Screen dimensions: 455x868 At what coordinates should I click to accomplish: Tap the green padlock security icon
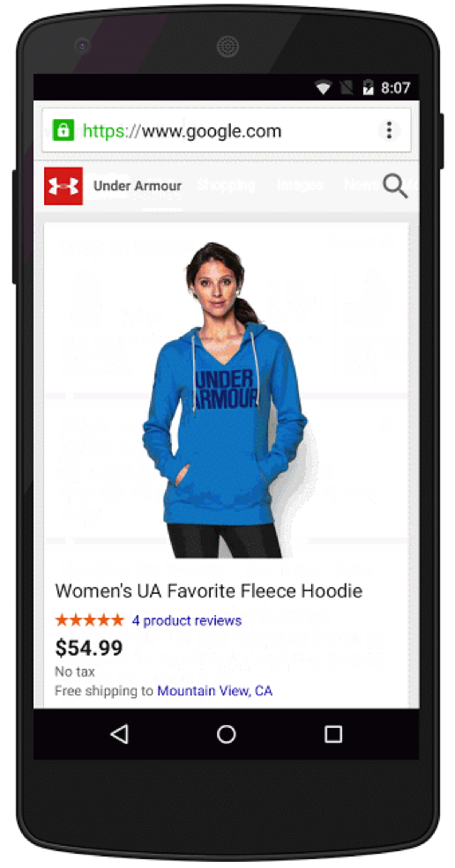[63, 131]
